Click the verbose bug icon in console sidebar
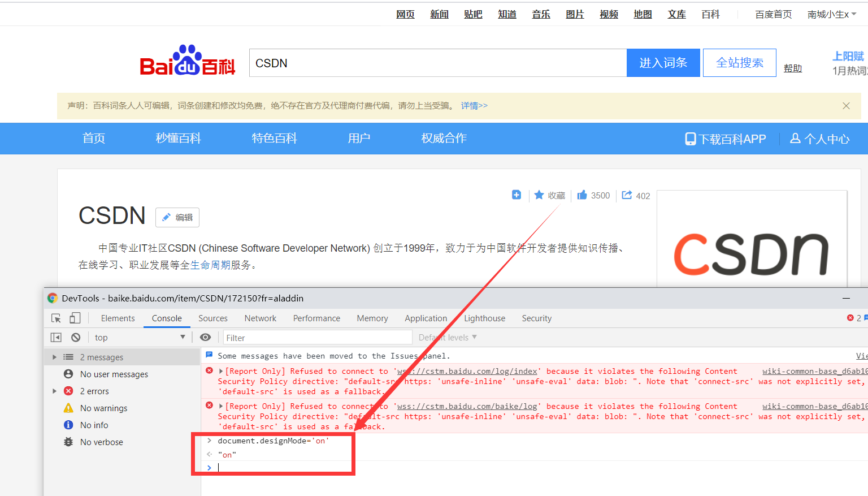The height and width of the screenshot is (496, 868). tap(68, 442)
